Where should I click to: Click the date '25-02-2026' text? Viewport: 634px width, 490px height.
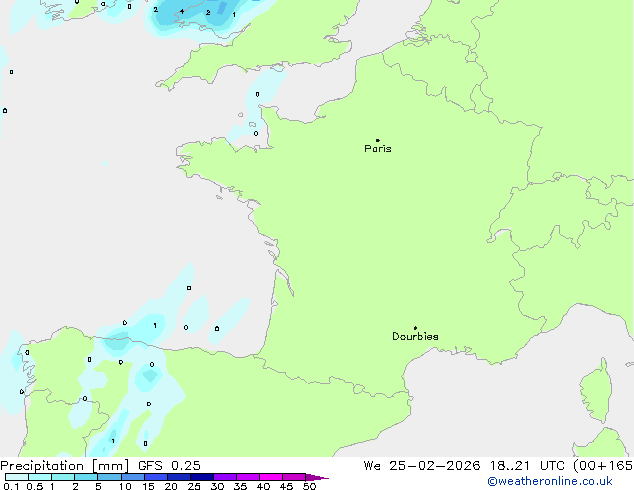(x=435, y=466)
